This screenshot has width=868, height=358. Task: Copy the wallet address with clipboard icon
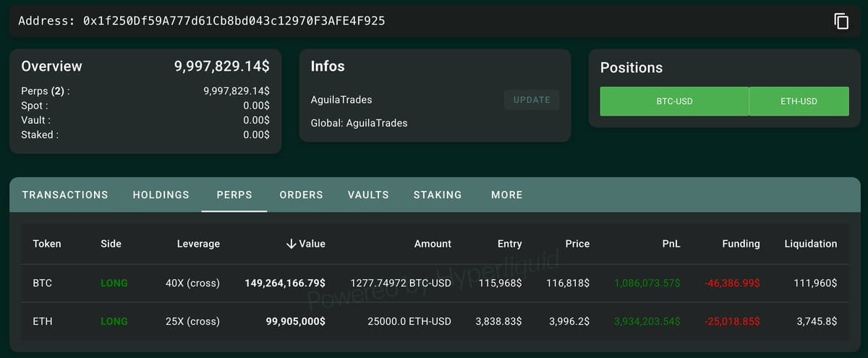coord(841,21)
